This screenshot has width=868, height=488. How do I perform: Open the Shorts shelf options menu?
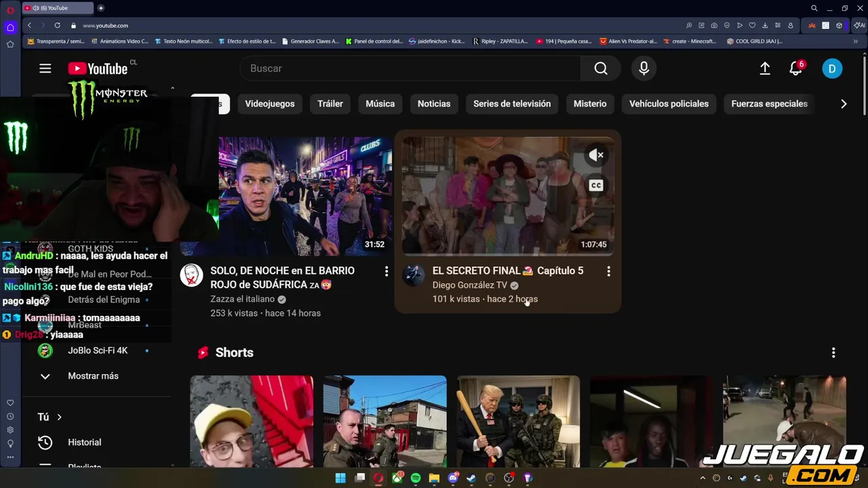[x=833, y=352]
